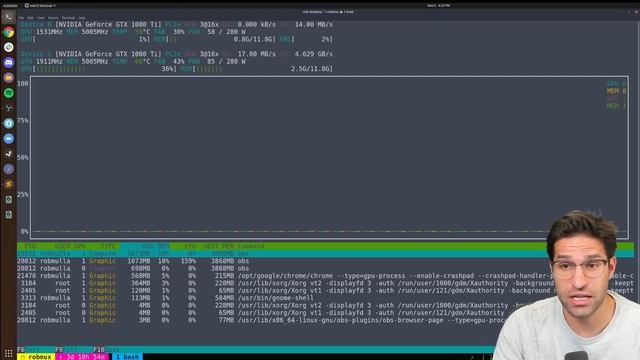The image size is (640, 360).
Task: Click the TYPE column header
Action: (108, 246)
